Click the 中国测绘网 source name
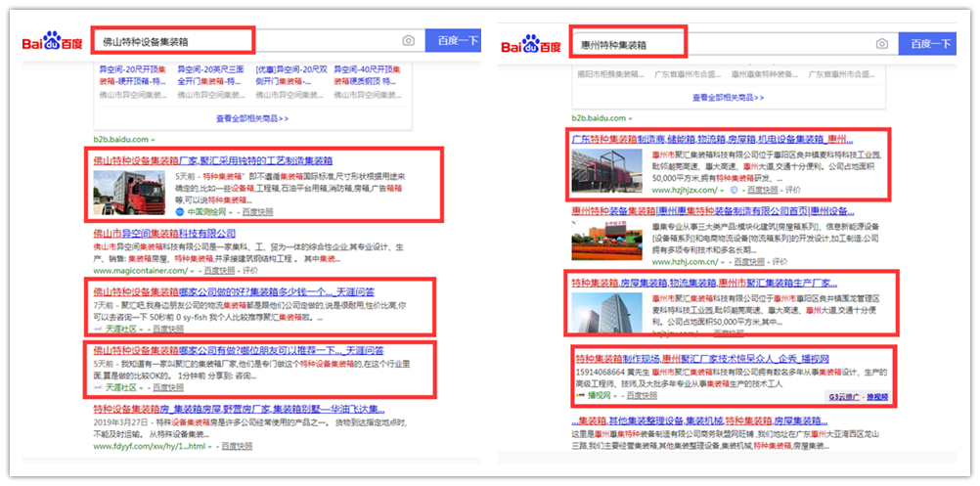Screen dimensions: 980x486 pos(205,212)
